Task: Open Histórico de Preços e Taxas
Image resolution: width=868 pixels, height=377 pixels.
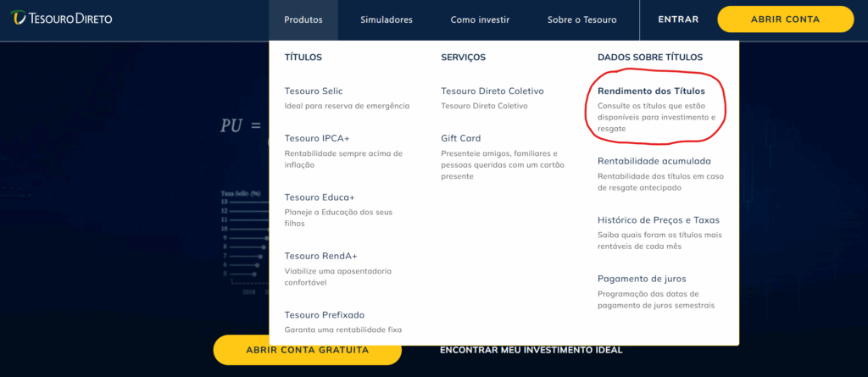Action: [659, 219]
